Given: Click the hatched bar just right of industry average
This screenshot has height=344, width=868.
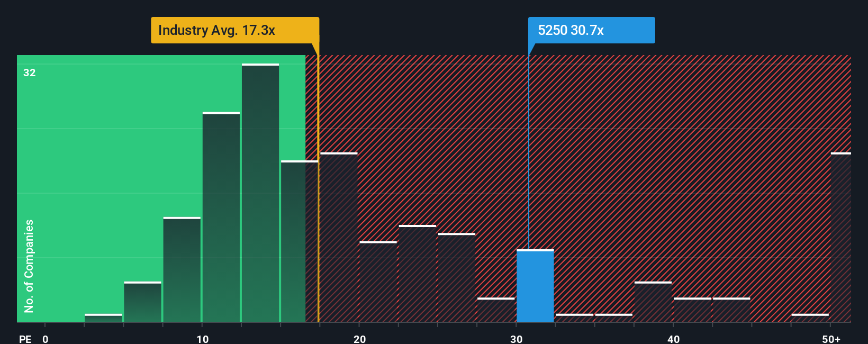Looking at the screenshot, I should (339, 237).
